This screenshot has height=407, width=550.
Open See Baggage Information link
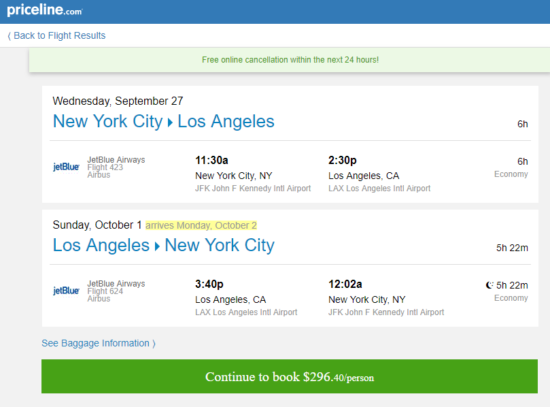tap(99, 343)
